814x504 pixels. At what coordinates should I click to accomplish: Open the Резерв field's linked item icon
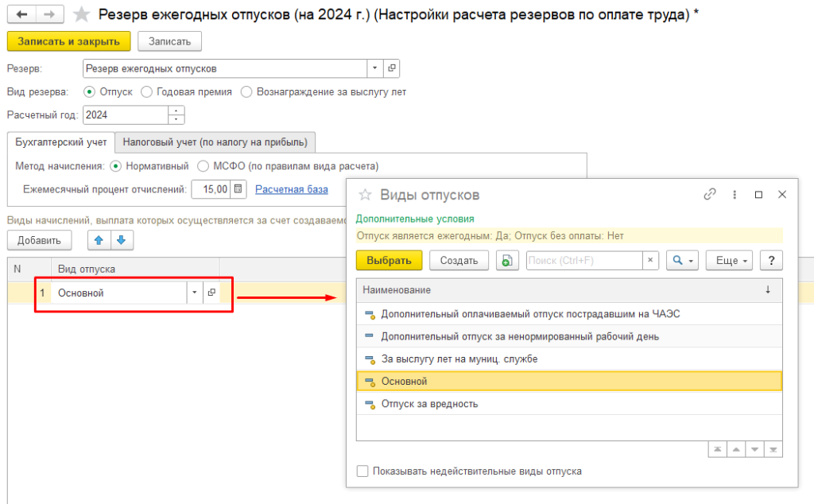pos(391,69)
